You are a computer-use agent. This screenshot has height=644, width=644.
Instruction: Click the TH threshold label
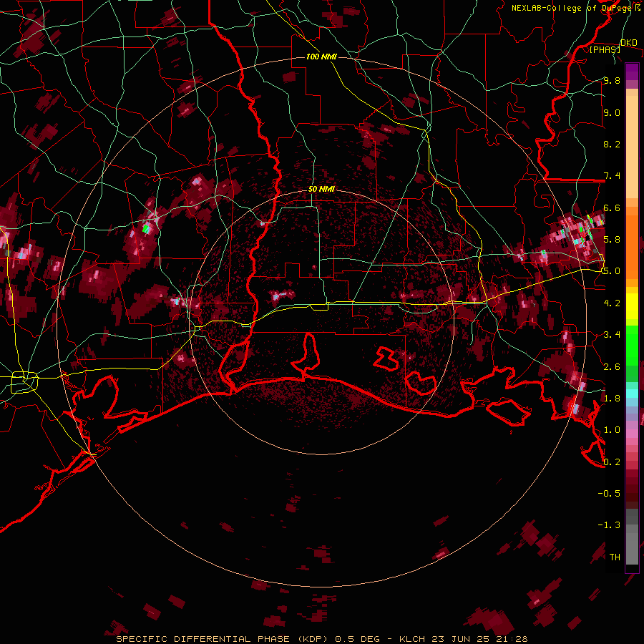[x=615, y=557]
